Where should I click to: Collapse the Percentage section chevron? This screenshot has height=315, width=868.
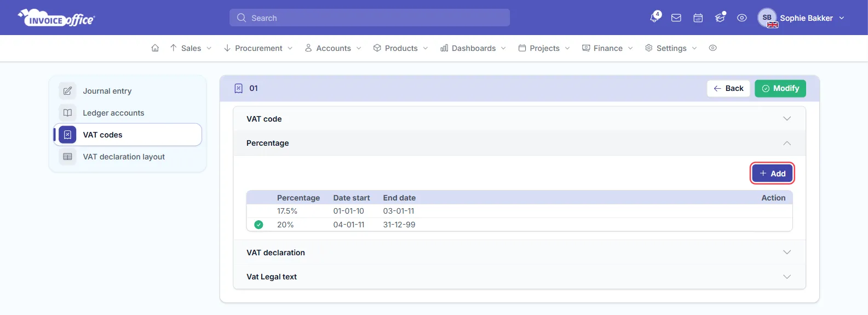(787, 143)
